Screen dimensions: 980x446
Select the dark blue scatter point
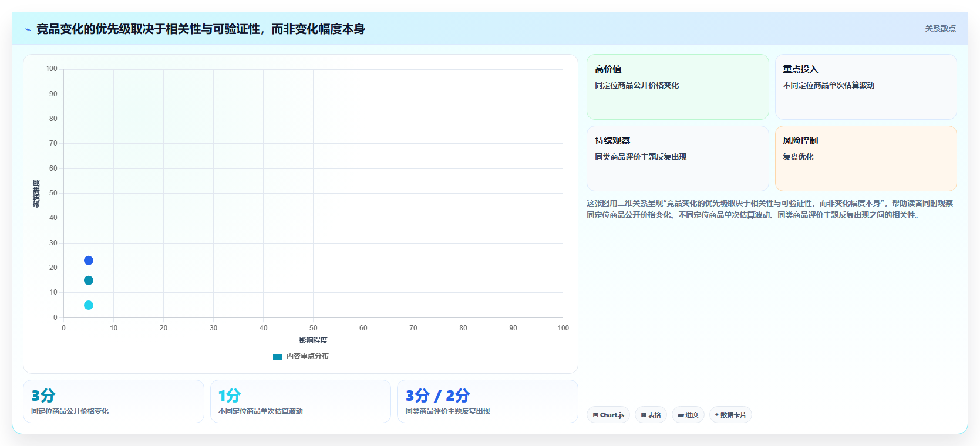89,261
